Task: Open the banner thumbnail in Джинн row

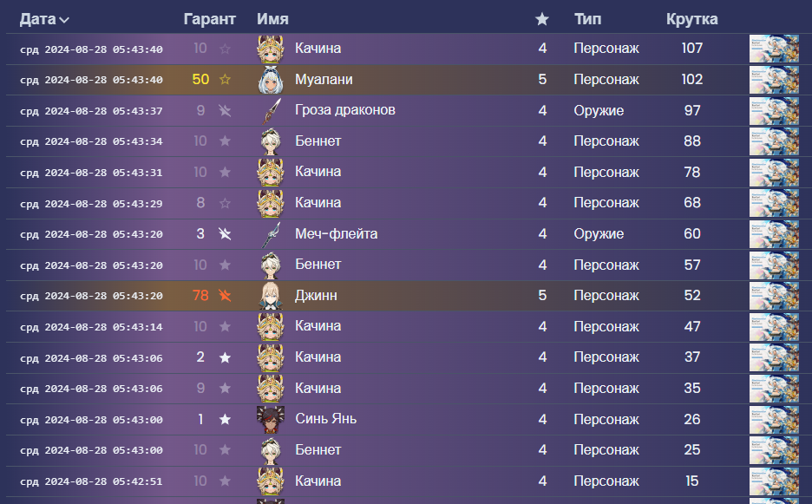Action: coord(774,296)
